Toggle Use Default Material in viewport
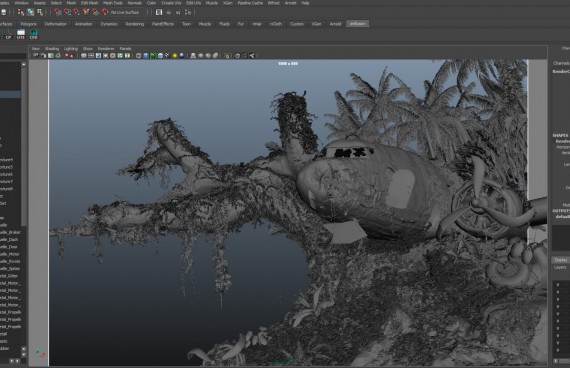Screen dimensions: 570x368 click(153, 56)
